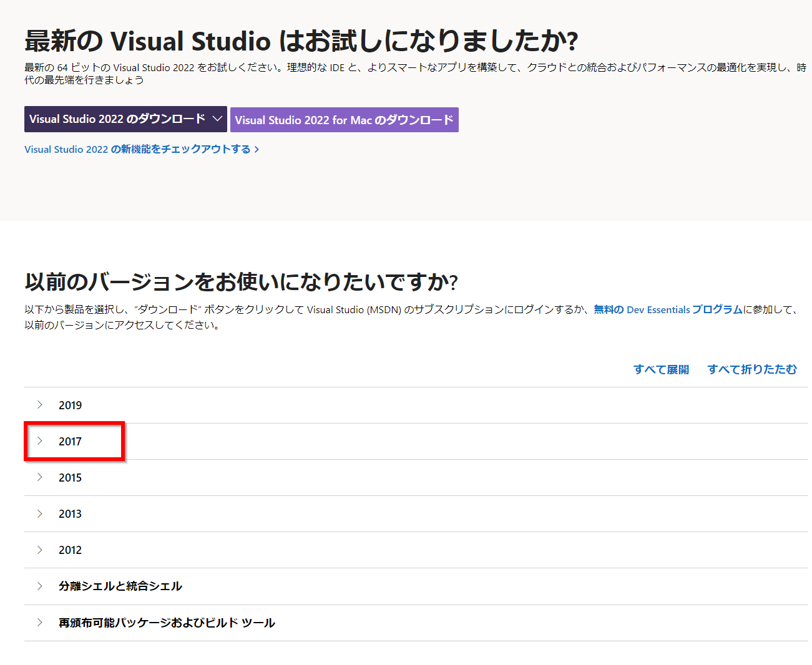Click すべて折りたたむ to collapse all

(752, 369)
